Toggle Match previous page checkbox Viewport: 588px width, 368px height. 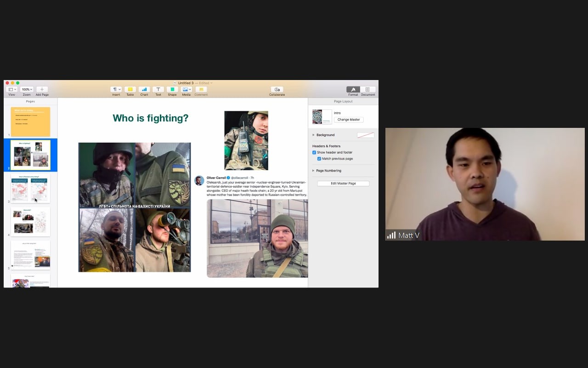[x=319, y=159]
